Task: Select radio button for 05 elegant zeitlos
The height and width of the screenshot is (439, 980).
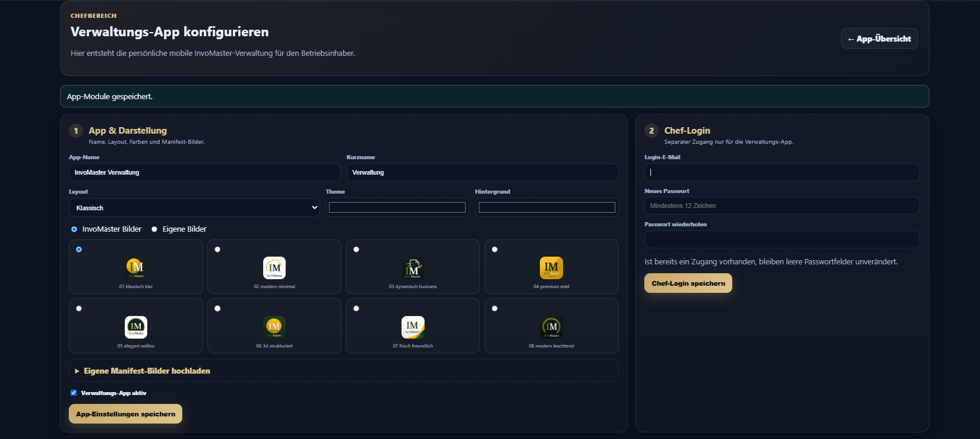Action: click(x=79, y=308)
